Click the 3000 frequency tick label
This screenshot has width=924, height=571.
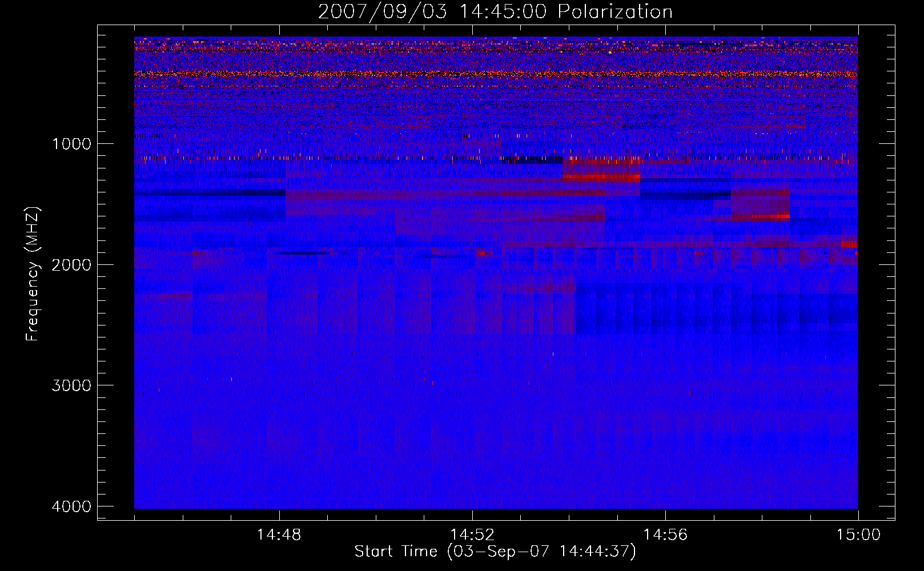click(71, 385)
